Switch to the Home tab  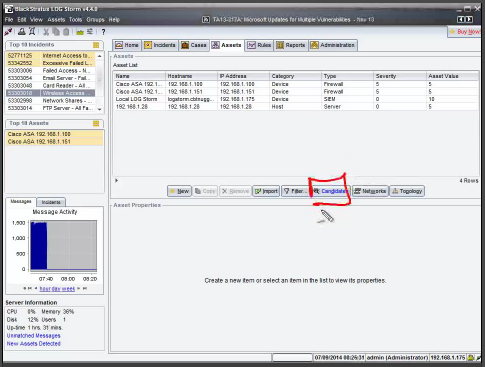[x=127, y=45]
